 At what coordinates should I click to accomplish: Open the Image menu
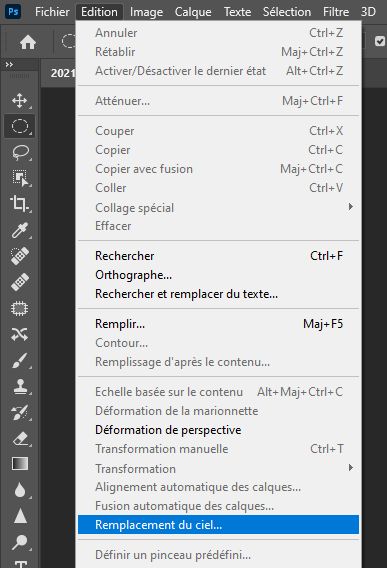click(146, 12)
